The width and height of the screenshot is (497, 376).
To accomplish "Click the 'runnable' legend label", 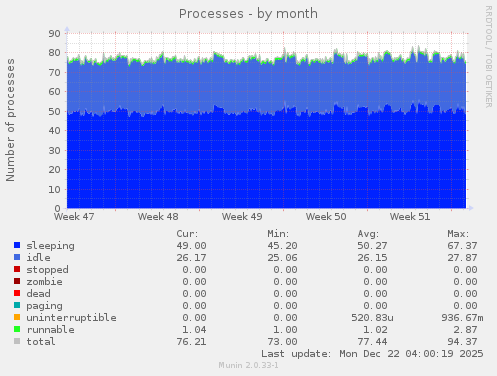I will (50, 330).
